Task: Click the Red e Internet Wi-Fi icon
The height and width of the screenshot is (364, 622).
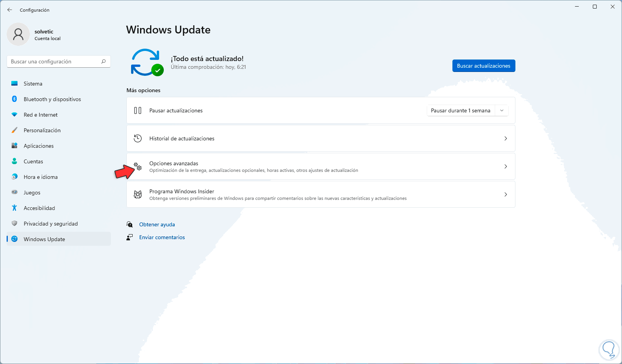Action: (x=14, y=115)
